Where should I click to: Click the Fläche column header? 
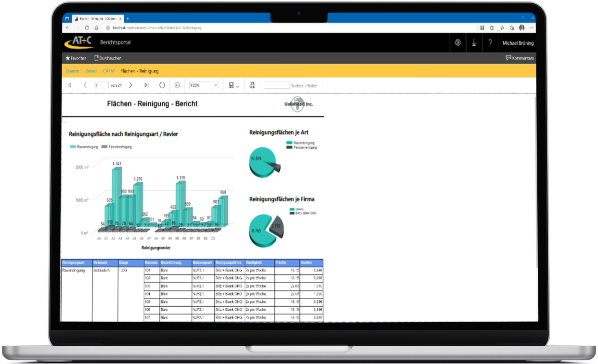[287, 263]
